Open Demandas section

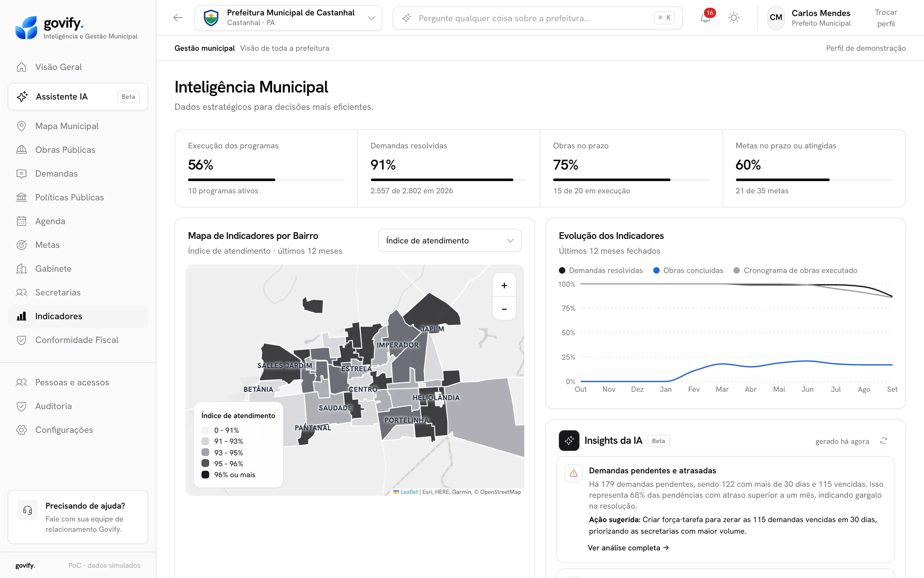click(78, 173)
